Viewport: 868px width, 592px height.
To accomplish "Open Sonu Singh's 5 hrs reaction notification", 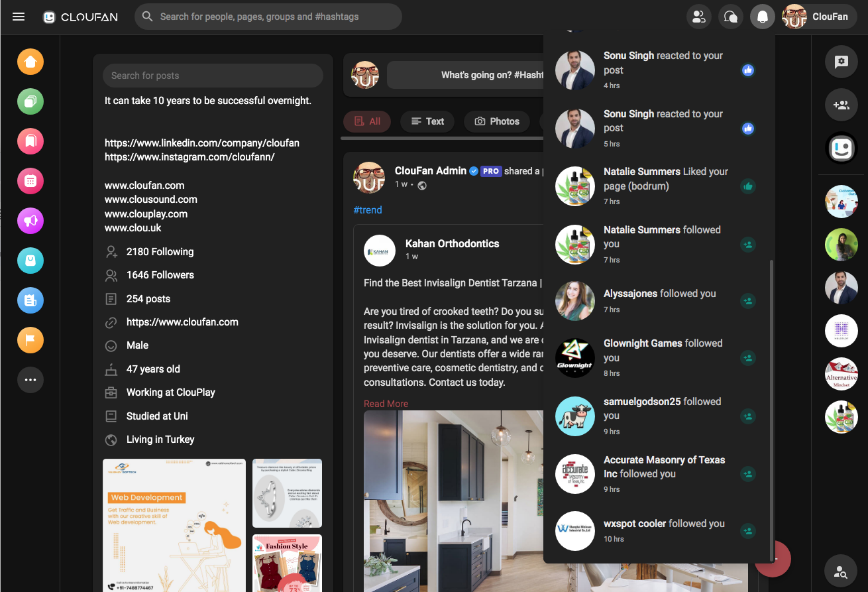I will click(656, 128).
